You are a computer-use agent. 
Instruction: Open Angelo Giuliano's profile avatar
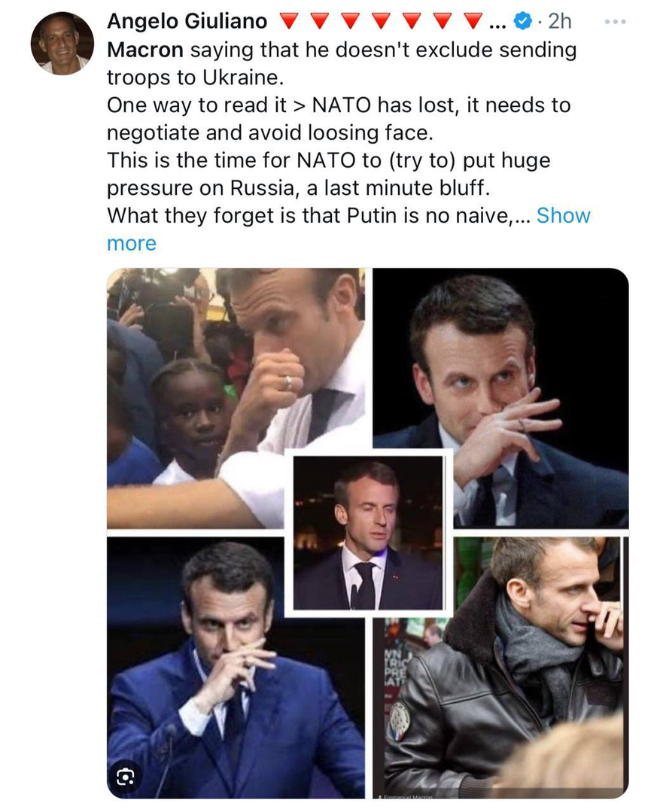[62, 43]
